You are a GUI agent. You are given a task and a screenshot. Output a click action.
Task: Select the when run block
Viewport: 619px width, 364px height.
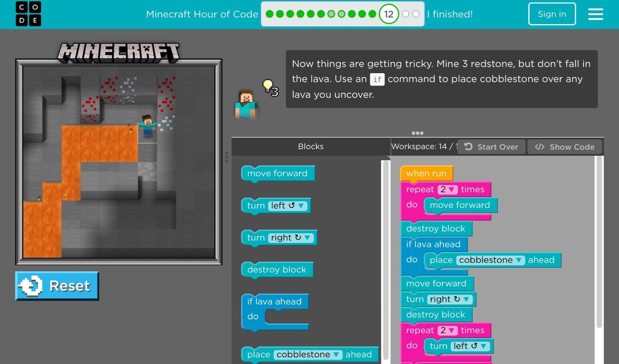point(426,173)
